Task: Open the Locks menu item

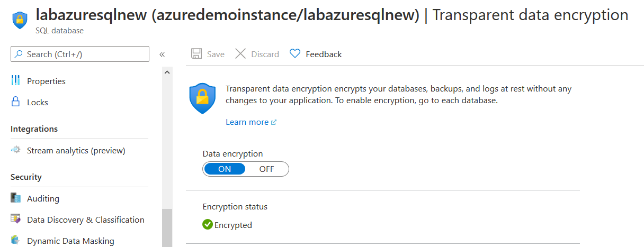Action: coord(38,102)
